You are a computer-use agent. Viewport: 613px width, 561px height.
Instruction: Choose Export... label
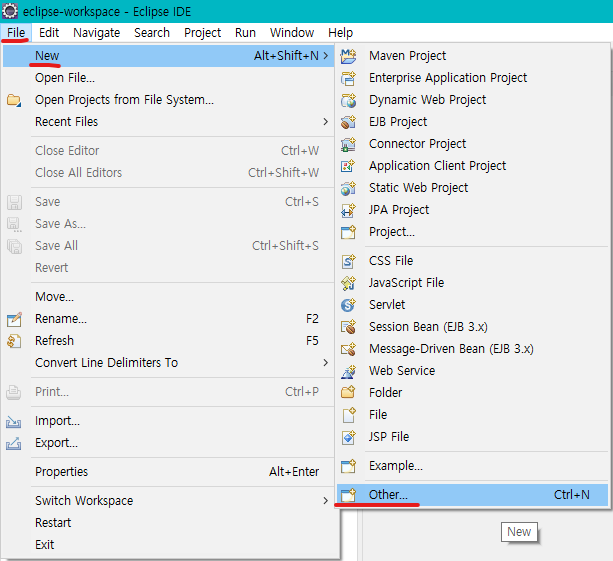click(x=56, y=443)
